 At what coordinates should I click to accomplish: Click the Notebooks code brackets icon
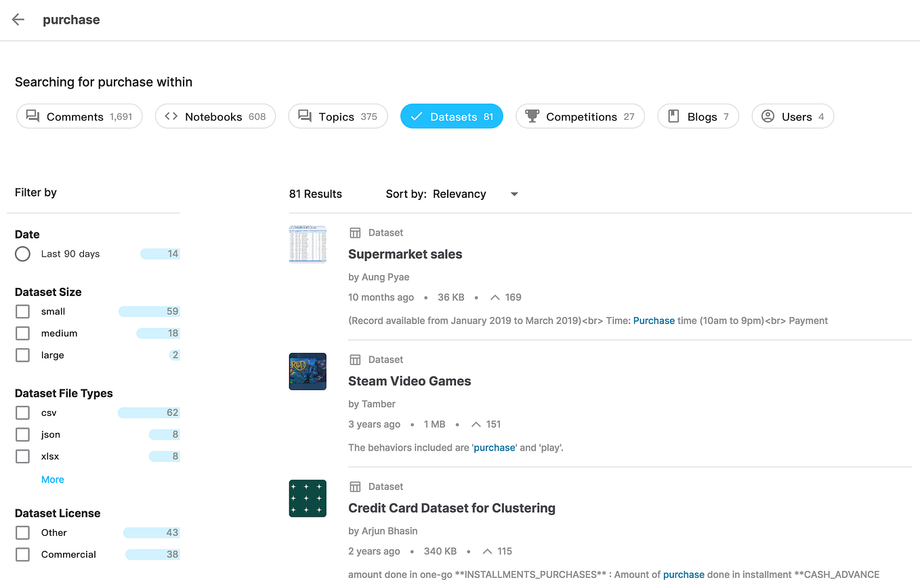(171, 116)
